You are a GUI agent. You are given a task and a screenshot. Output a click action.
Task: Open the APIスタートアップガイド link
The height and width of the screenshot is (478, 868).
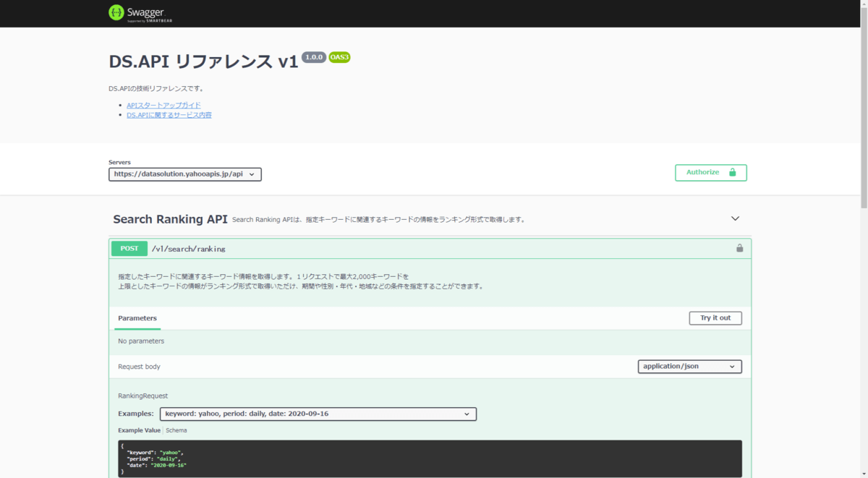click(163, 105)
